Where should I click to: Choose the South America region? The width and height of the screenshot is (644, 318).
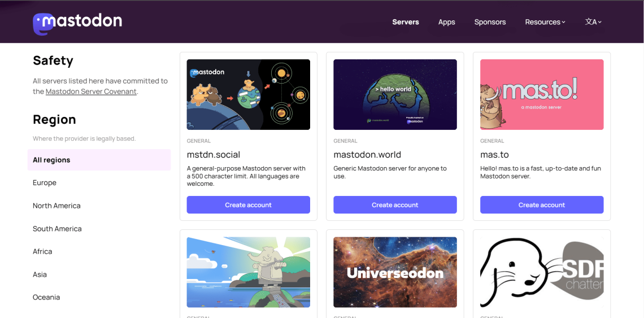99,229
